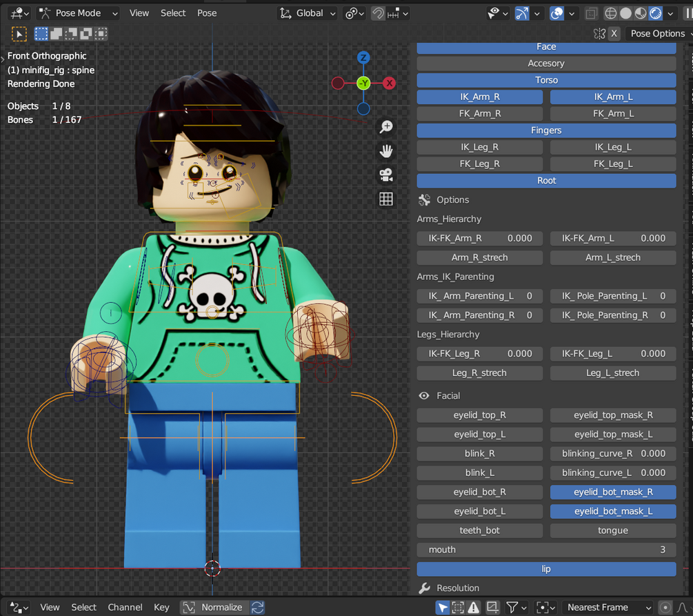Switch perspective/orthographic with the grid icon

[386, 199]
